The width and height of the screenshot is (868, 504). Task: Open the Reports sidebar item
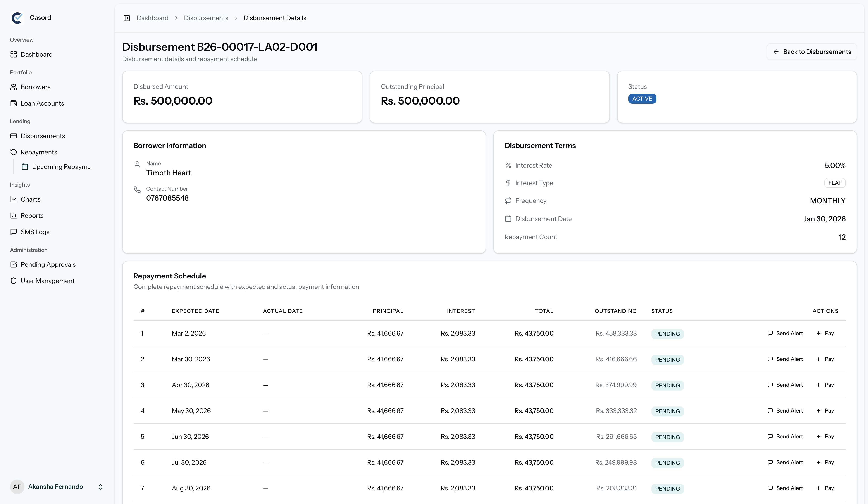(32, 216)
